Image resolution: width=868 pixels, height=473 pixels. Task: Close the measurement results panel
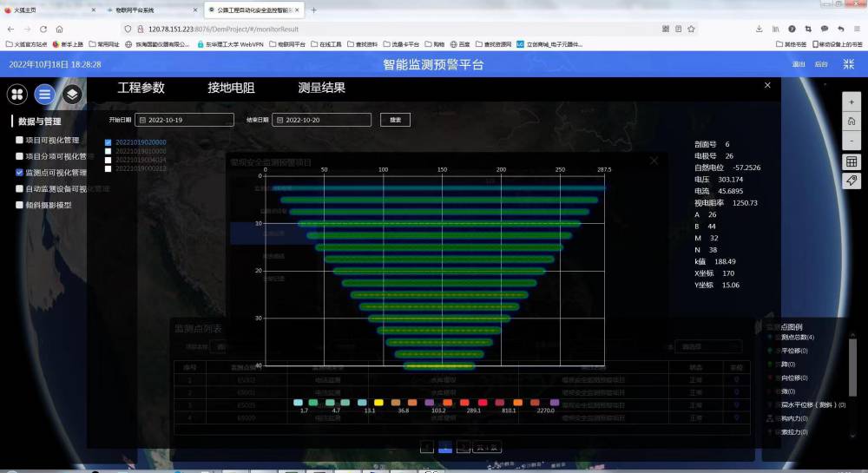click(767, 85)
